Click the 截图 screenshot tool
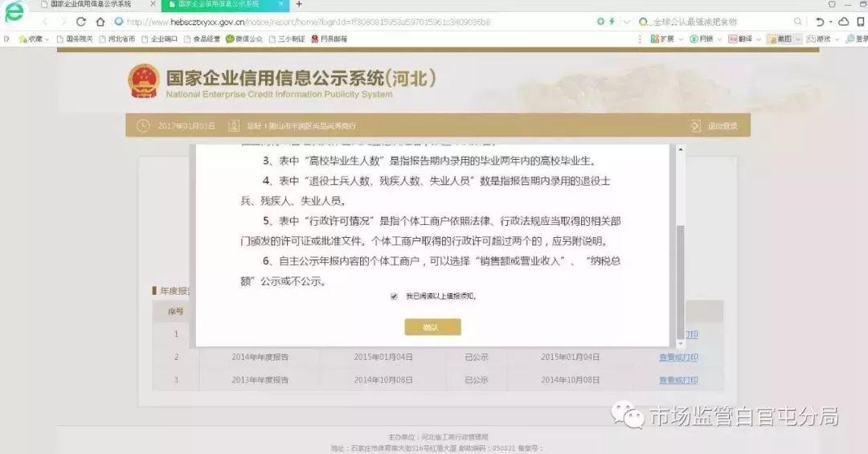The width and height of the screenshot is (868, 454). tap(780, 39)
